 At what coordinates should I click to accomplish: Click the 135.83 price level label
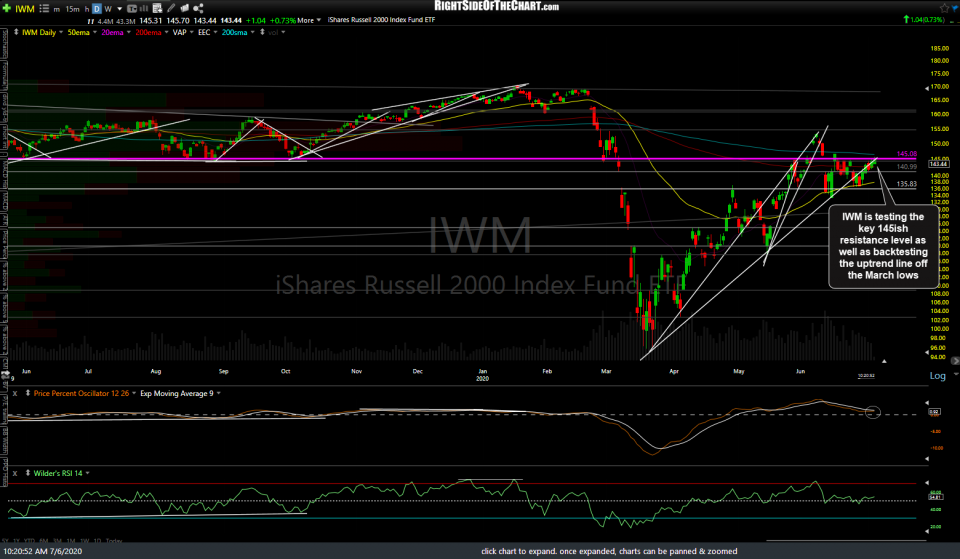[x=907, y=184]
